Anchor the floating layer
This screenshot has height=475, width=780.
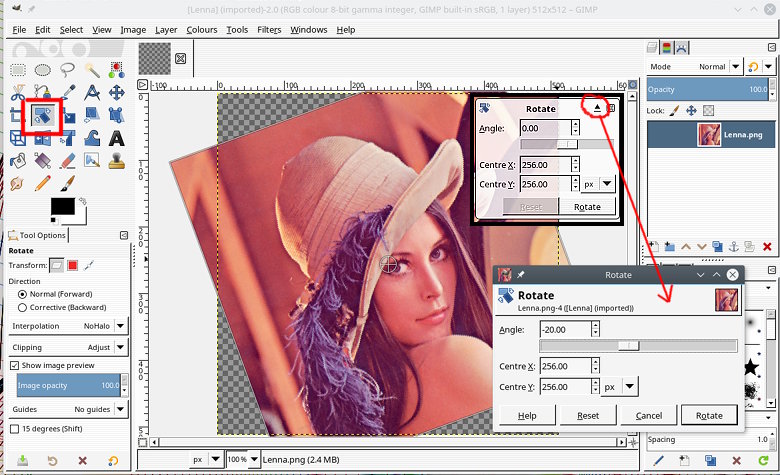(x=733, y=246)
